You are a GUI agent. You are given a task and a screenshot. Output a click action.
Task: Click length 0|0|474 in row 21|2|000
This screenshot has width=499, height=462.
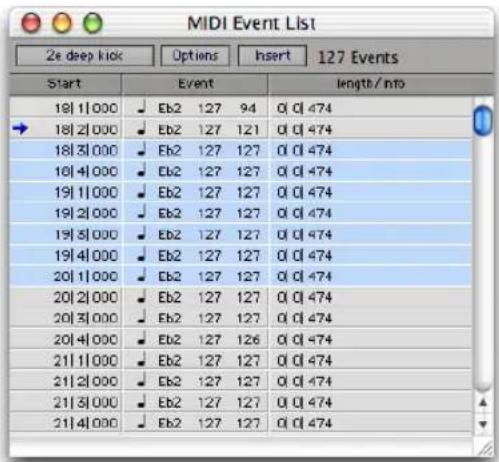pyautogui.click(x=304, y=382)
